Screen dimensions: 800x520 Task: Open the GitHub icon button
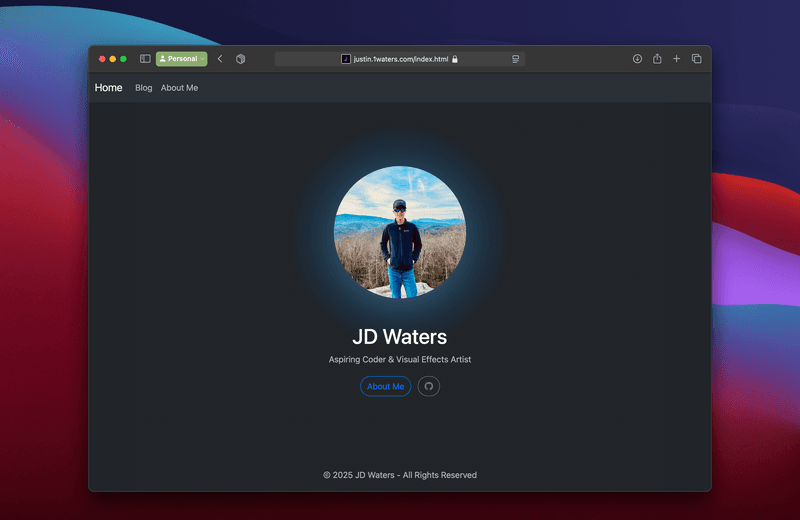pos(429,386)
